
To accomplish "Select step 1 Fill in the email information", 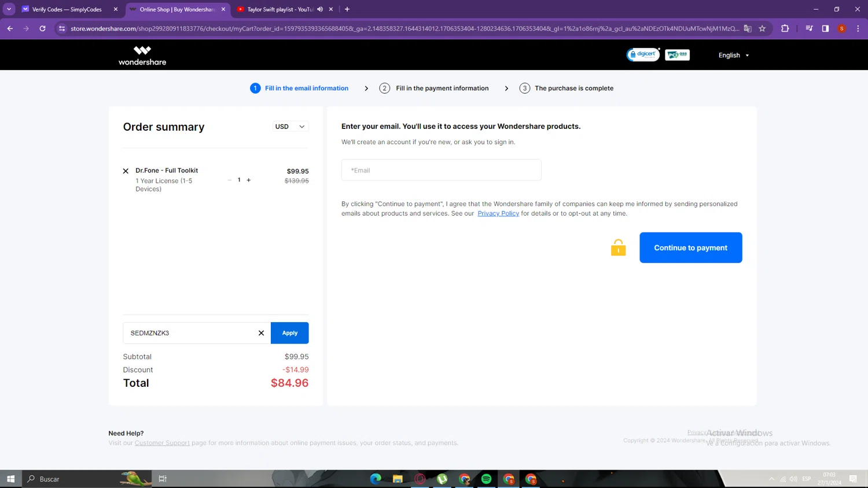I will [x=299, y=88].
